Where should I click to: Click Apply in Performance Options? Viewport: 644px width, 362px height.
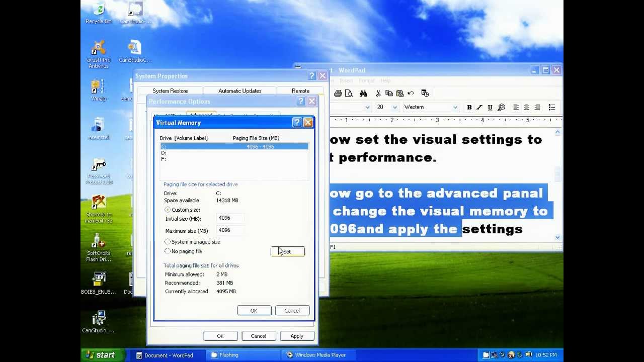coord(297,336)
